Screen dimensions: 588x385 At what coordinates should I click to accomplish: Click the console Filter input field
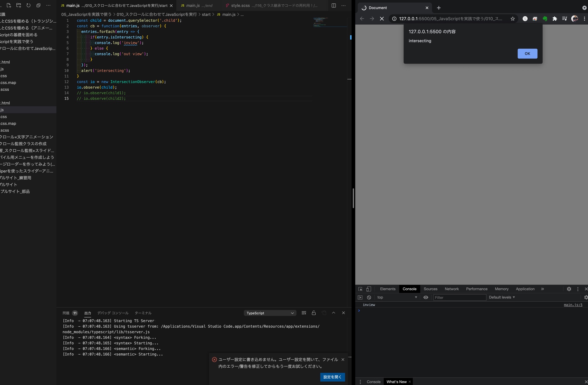pos(460,297)
